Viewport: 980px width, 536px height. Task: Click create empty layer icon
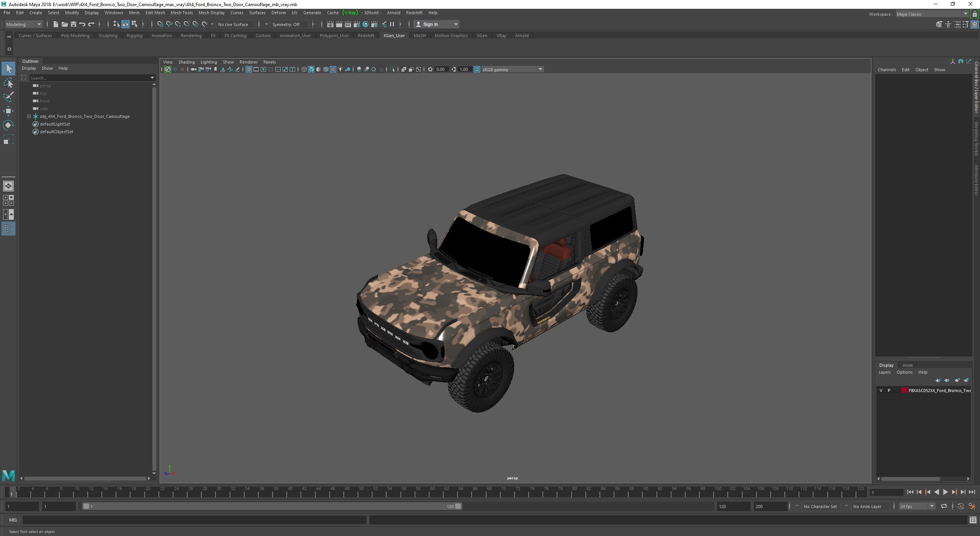coord(957,380)
